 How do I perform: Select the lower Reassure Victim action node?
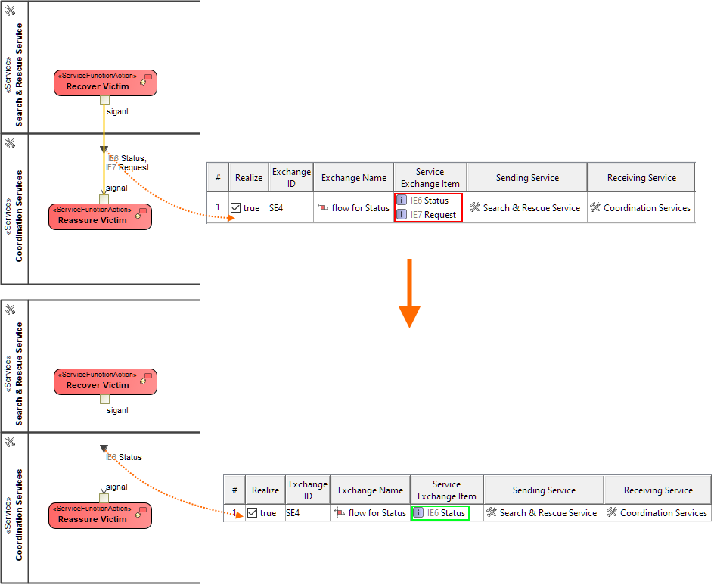(x=100, y=515)
